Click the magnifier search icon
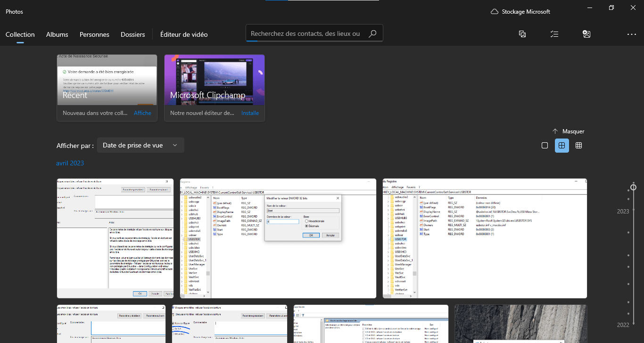The image size is (644, 343). point(372,33)
